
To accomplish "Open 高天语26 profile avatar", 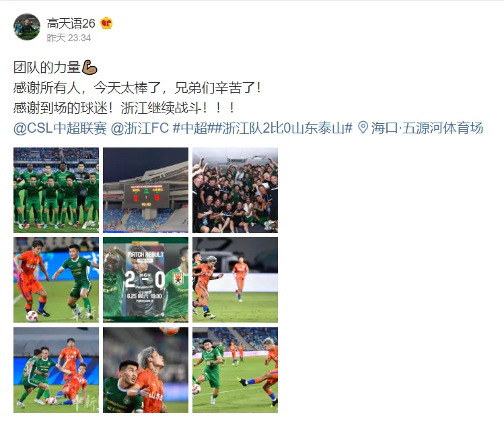I will (x=27, y=27).
